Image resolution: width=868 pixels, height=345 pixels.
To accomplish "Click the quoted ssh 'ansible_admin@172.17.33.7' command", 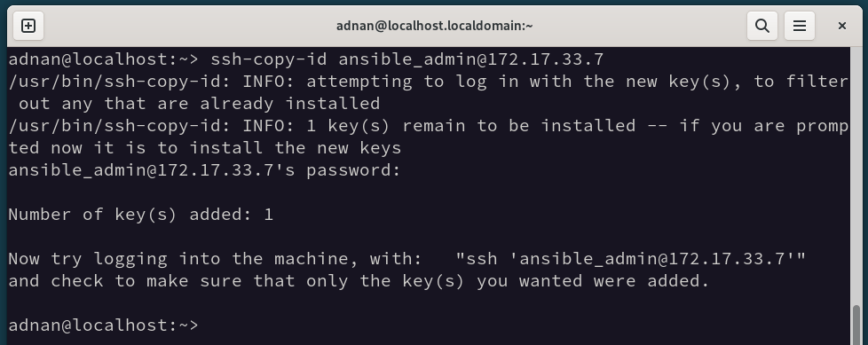I will [630, 259].
